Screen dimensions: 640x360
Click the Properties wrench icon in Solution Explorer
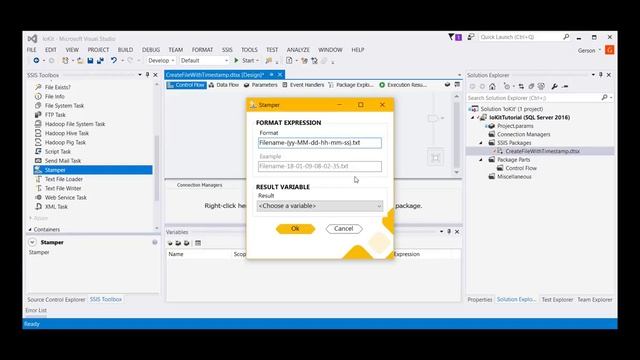tap(554, 87)
